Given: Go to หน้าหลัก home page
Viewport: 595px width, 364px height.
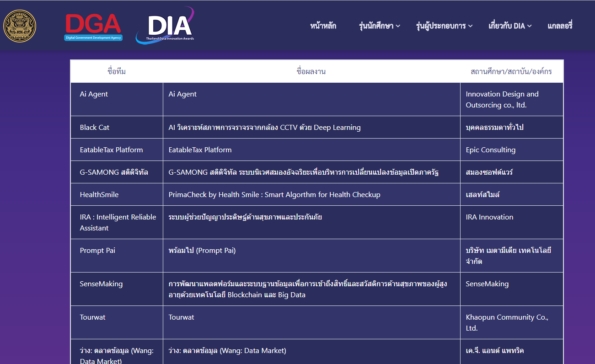Looking at the screenshot, I should coord(323,26).
